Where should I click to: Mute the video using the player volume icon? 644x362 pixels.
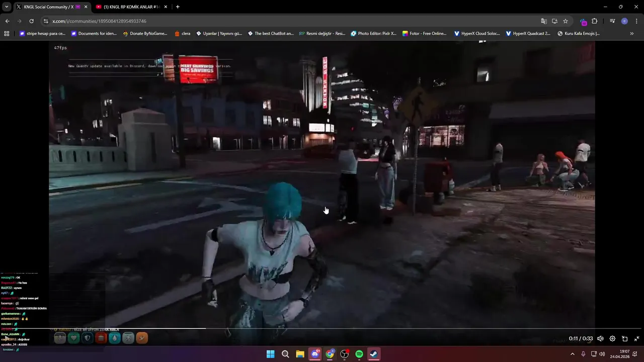(x=600, y=339)
